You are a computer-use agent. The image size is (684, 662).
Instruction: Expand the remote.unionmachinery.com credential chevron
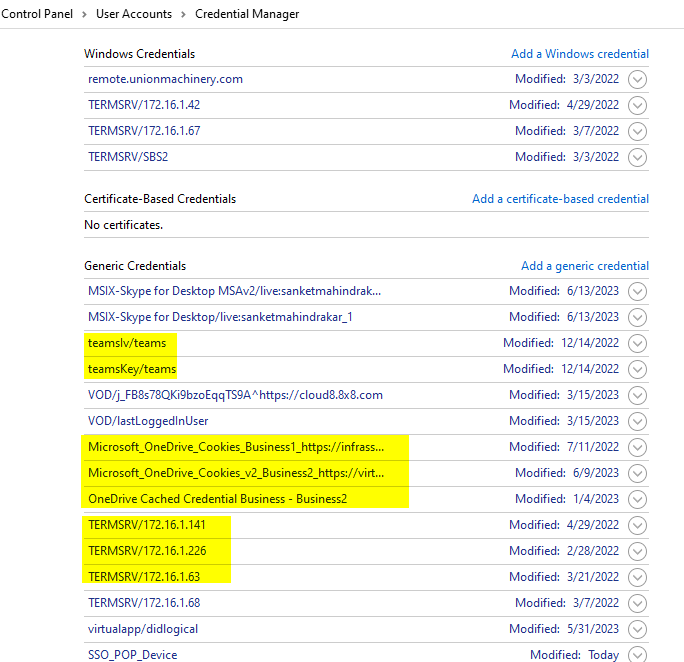point(637,79)
